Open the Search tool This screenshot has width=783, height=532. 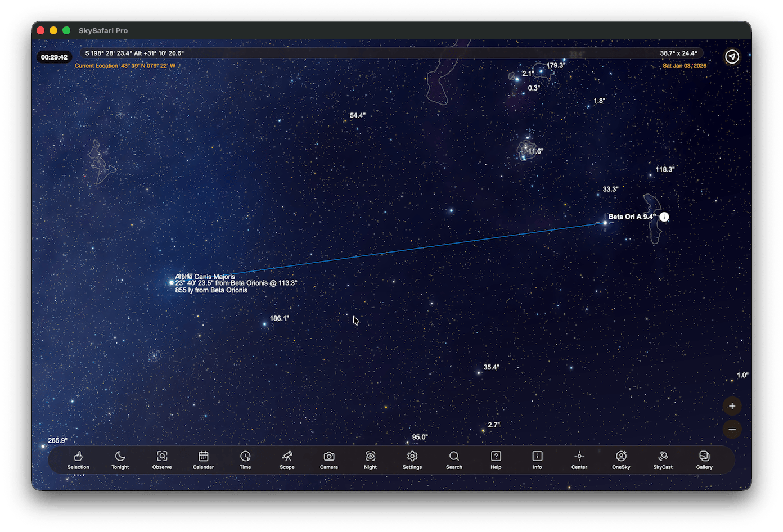point(454,459)
